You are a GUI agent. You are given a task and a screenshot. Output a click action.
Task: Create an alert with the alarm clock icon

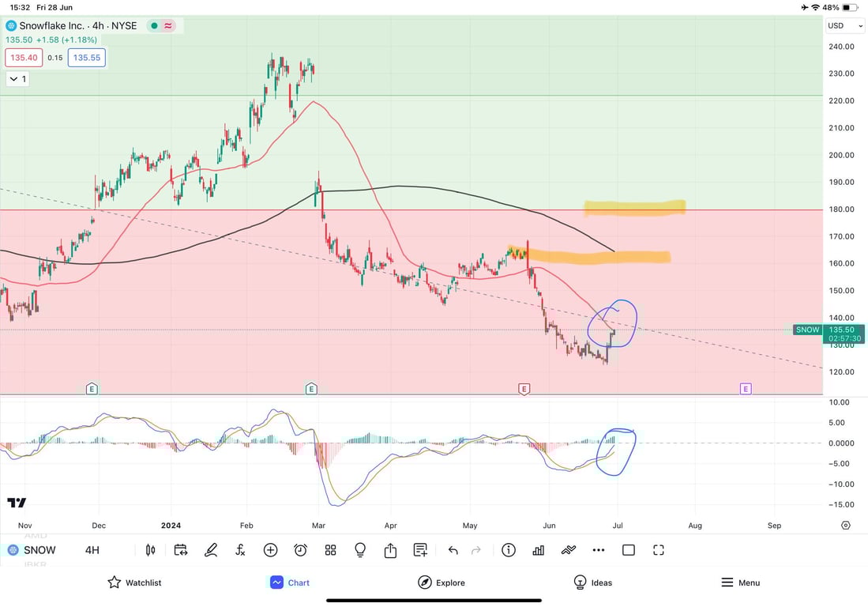tap(301, 550)
